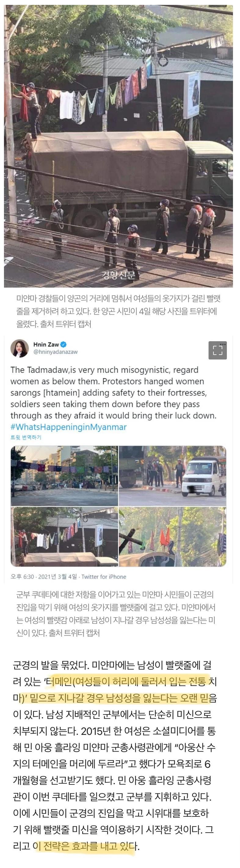
Task: Click the #WhatsHappeninginMyanmar hashtag
Action: point(68,427)
